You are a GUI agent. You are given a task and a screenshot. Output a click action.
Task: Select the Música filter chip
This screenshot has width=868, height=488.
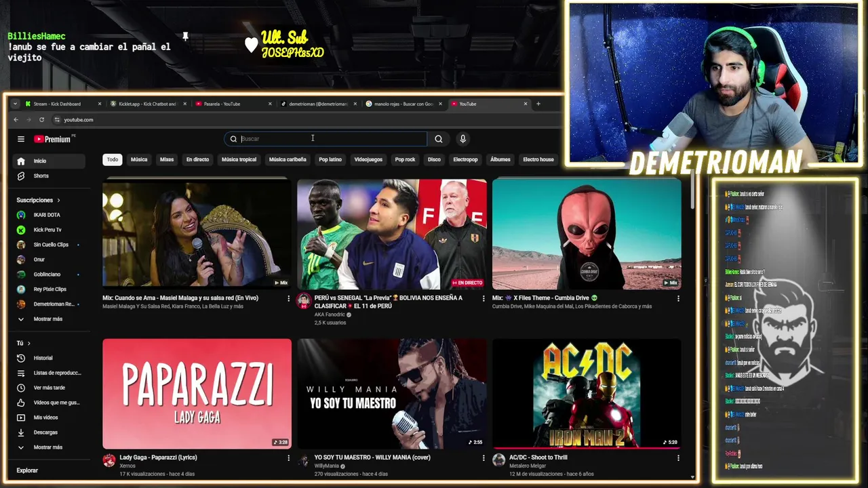coord(139,160)
